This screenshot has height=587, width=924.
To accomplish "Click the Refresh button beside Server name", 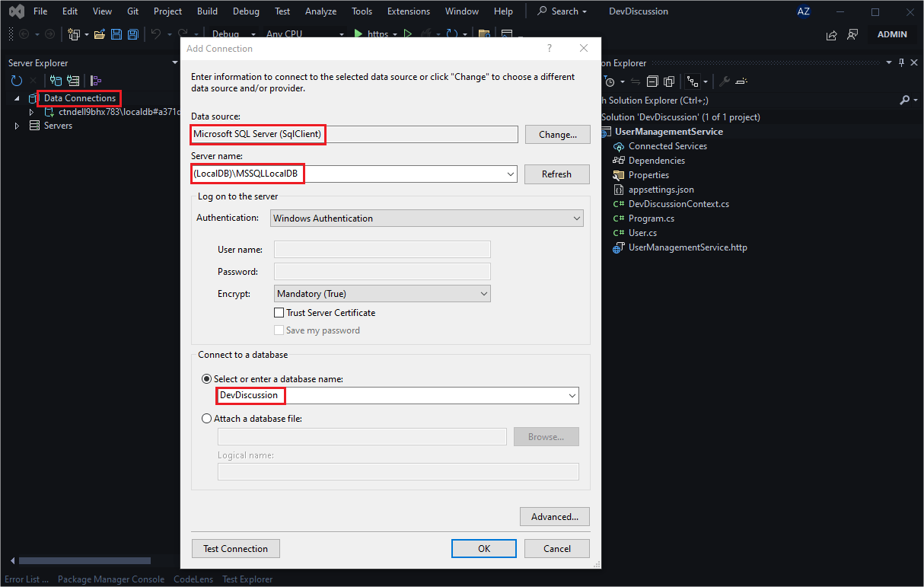I will click(x=557, y=174).
